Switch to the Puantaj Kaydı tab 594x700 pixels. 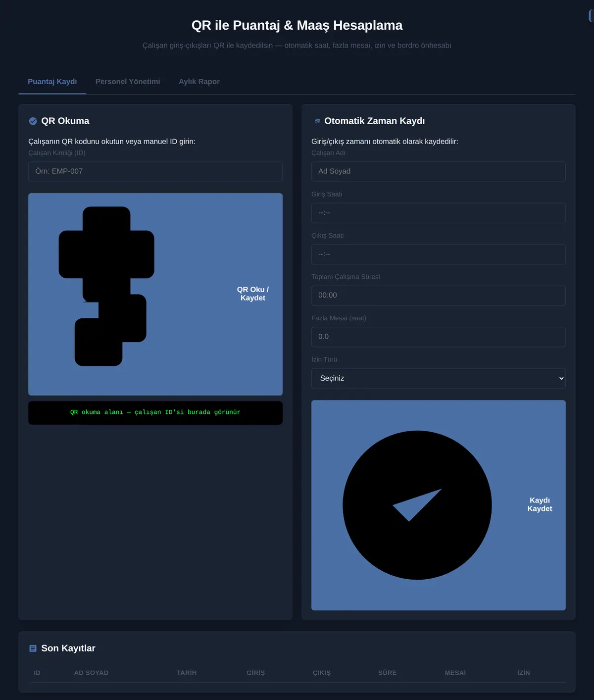(x=52, y=82)
